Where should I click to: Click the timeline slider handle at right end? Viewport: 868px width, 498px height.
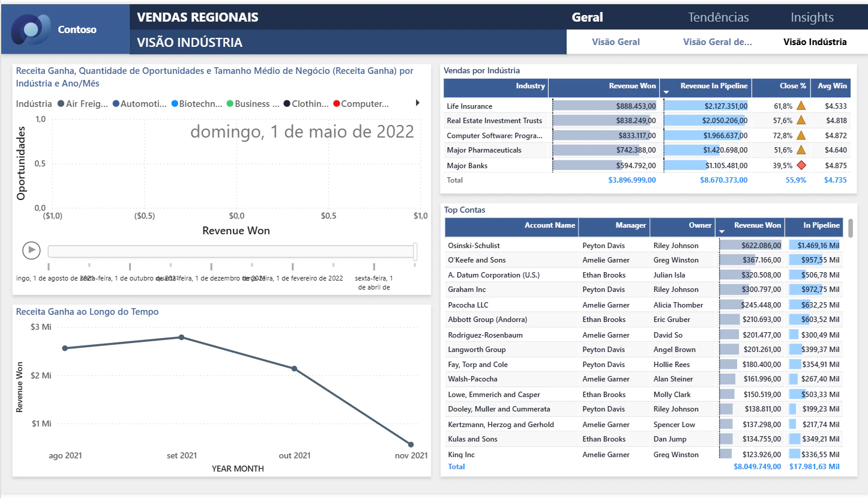pyautogui.click(x=415, y=252)
